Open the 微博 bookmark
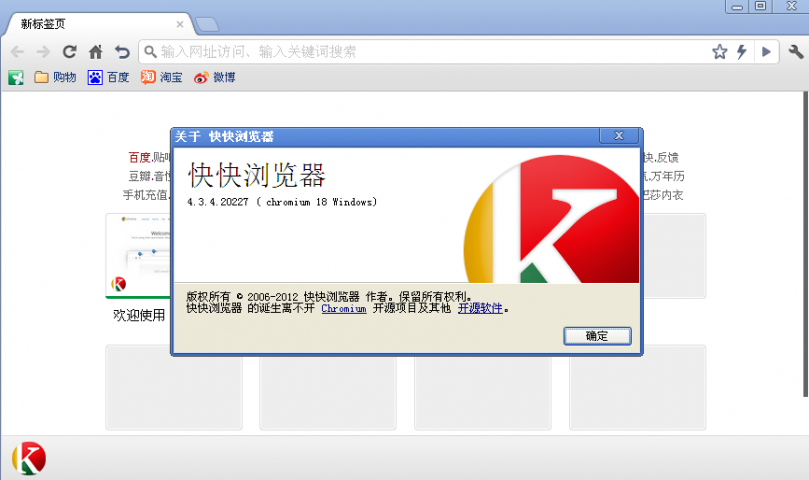809x480 pixels. (214, 77)
